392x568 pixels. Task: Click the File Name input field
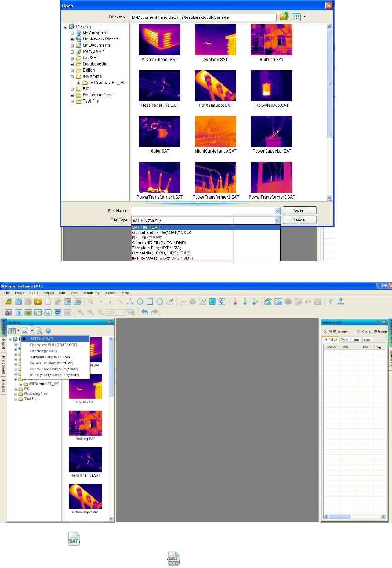pos(203,210)
